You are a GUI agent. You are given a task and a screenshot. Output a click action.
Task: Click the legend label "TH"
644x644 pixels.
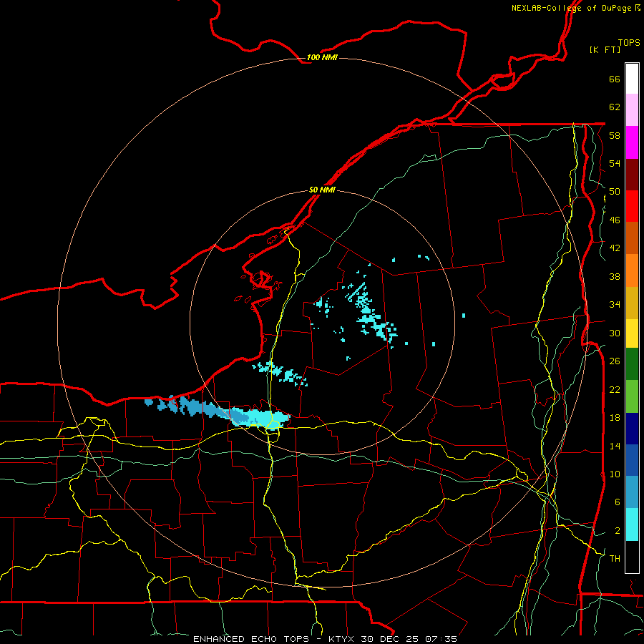615,559
